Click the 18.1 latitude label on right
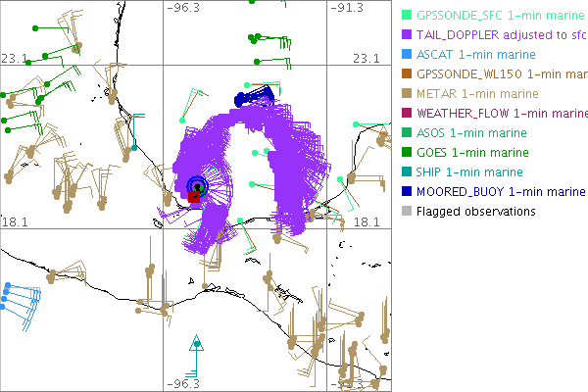This screenshot has width=588, height=392. click(365, 222)
